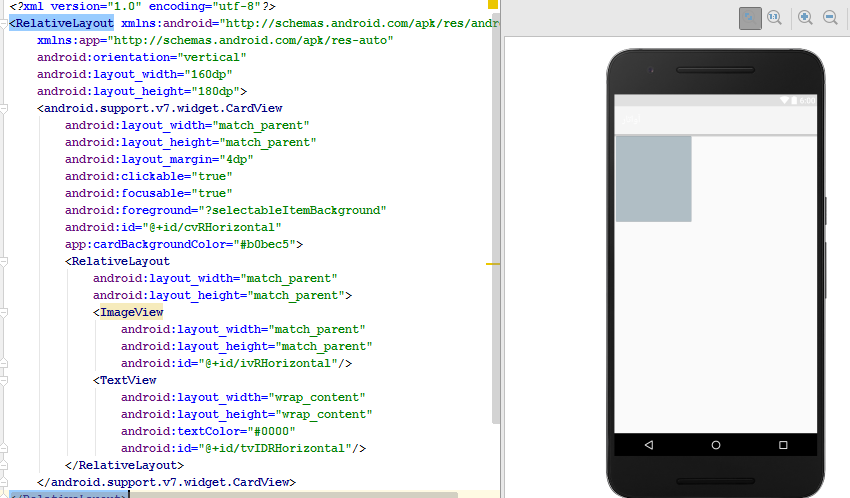
Task: Click the Zoom In magnifier icon
Action: click(805, 18)
